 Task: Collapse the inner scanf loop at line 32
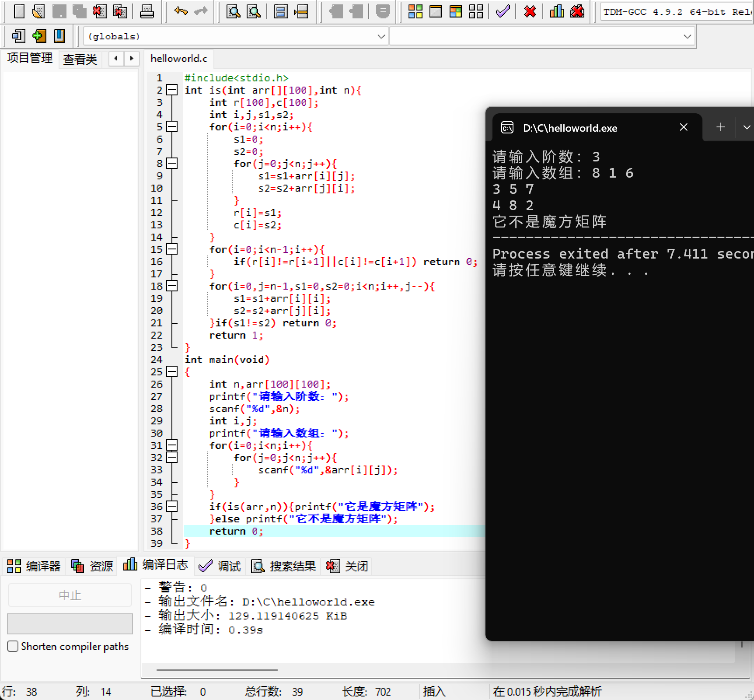tap(172, 458)
